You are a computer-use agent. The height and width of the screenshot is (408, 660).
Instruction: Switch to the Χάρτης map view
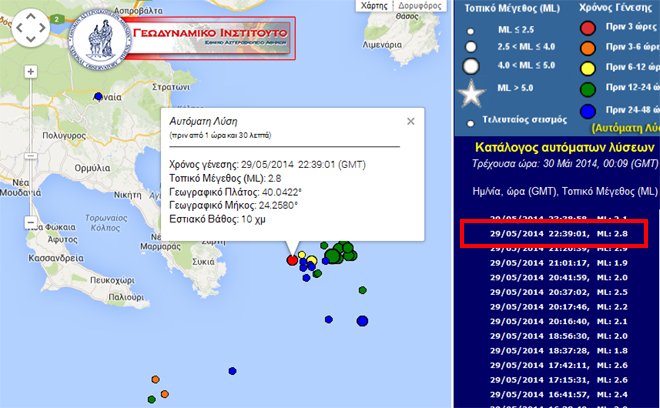371,6
